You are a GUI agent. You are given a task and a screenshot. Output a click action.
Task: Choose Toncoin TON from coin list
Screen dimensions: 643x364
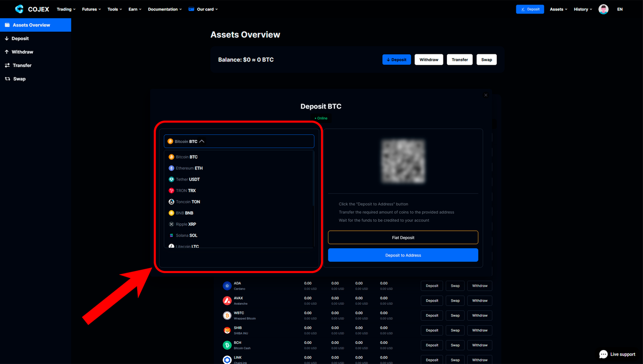tap(239, 202)
